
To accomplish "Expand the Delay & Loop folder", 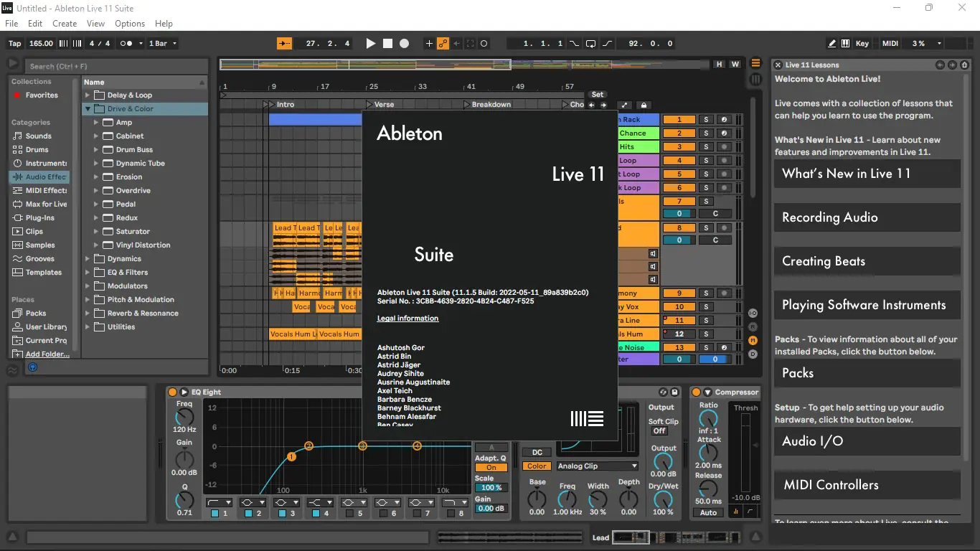I will point(88,95).
